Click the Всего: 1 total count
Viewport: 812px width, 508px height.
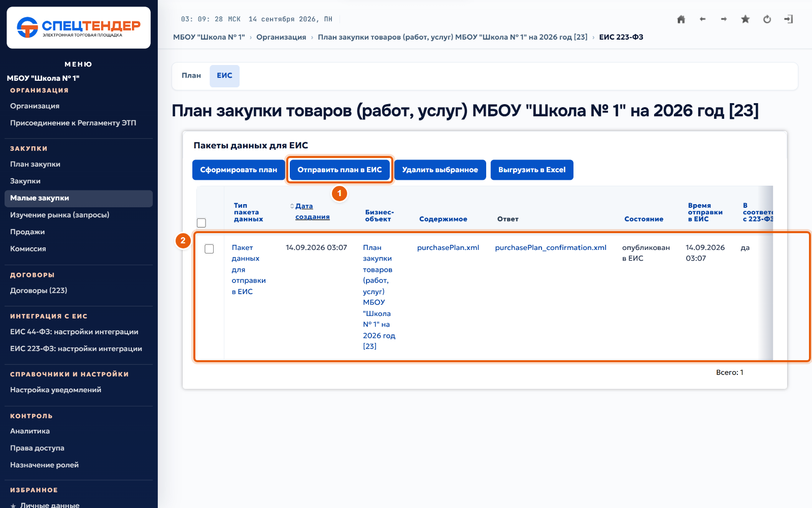730,372
